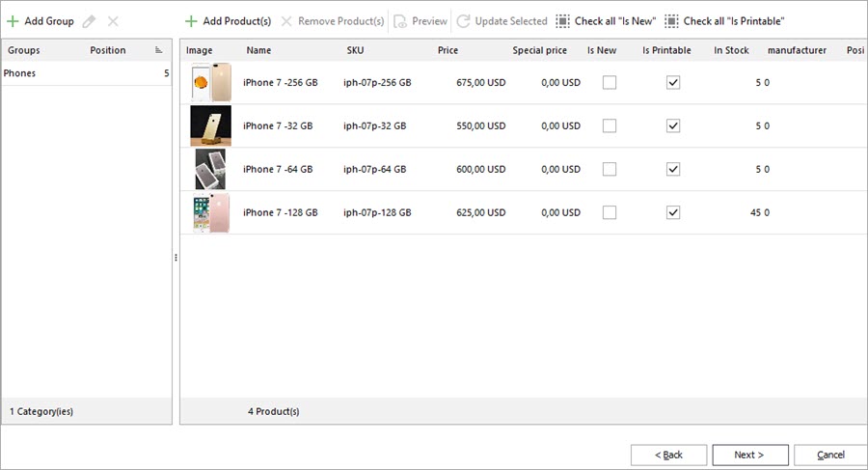Select the iPhone 7 -256 GB name cell
Image resolution: width=868 pixels, height=470 pixels.
tap(280, 83)
